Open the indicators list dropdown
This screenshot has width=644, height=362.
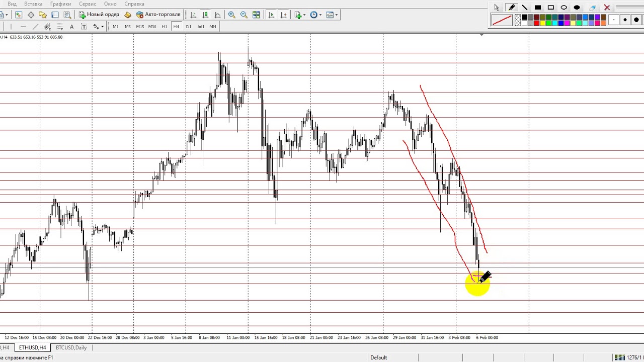point(300,15)
